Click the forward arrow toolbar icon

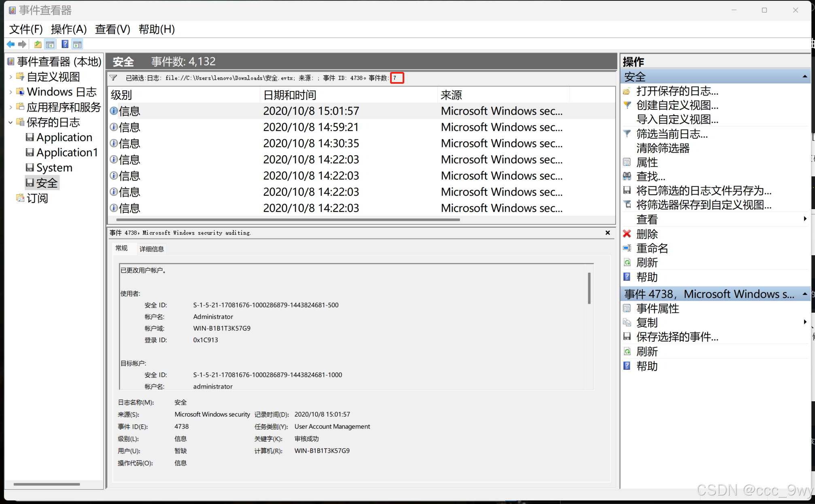pos(22,44)
